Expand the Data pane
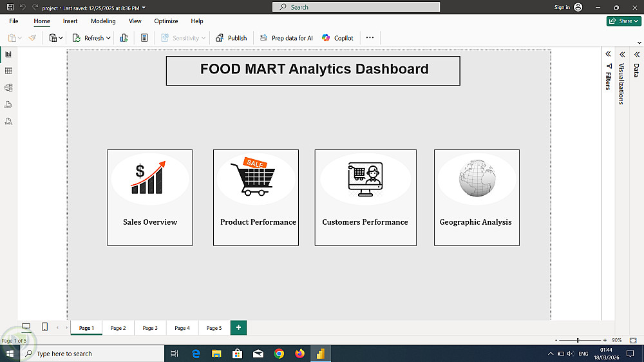Screen dimensions: 644x362 tap(637, 54)
